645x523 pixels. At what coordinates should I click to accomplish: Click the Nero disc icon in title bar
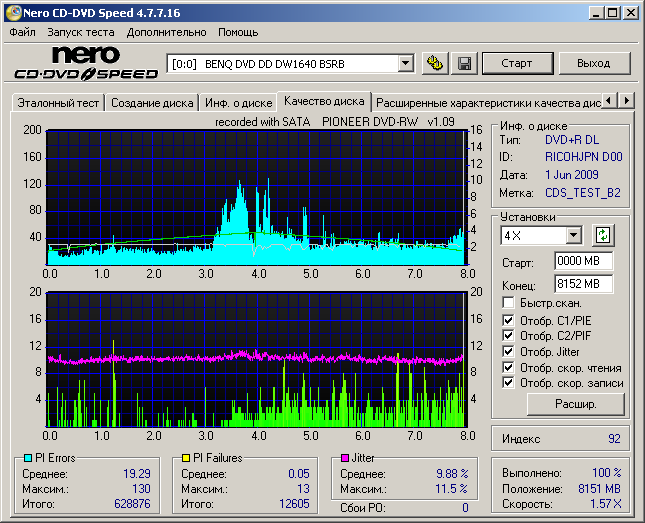13,13
